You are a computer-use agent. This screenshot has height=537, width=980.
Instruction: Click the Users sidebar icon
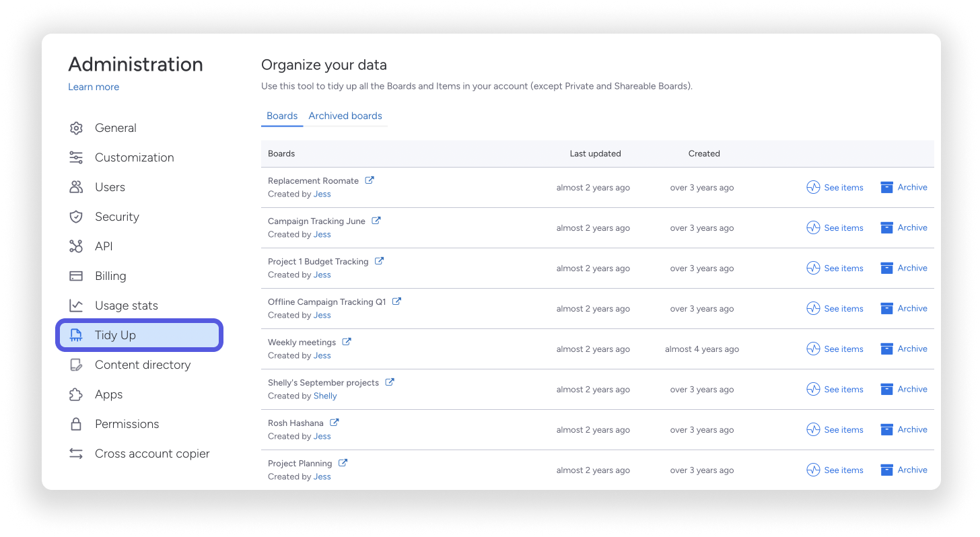(x=76, y=187)
